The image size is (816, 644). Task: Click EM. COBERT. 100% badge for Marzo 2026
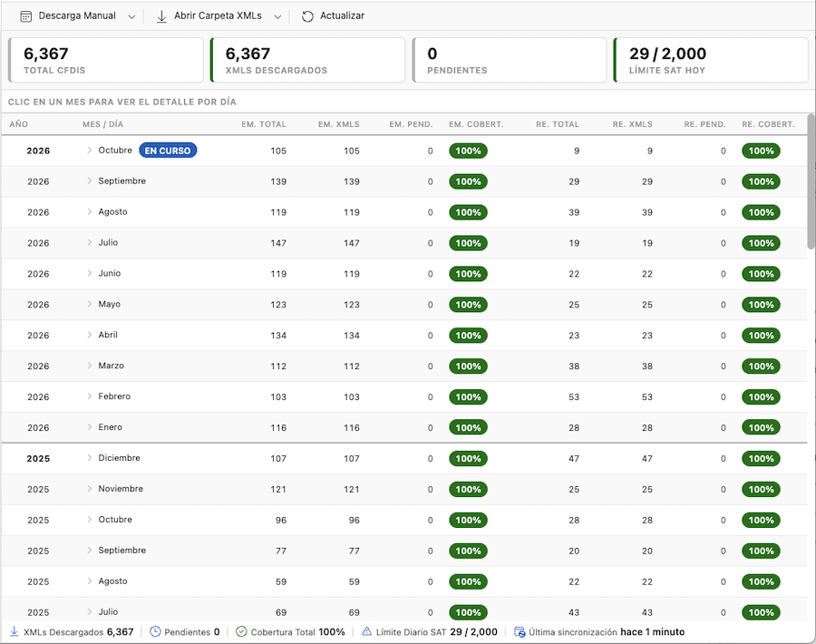pyautogui.click(x=469, y=366)
